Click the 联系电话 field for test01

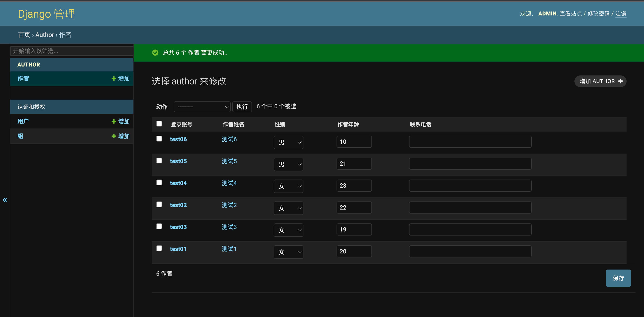point(470,251)
